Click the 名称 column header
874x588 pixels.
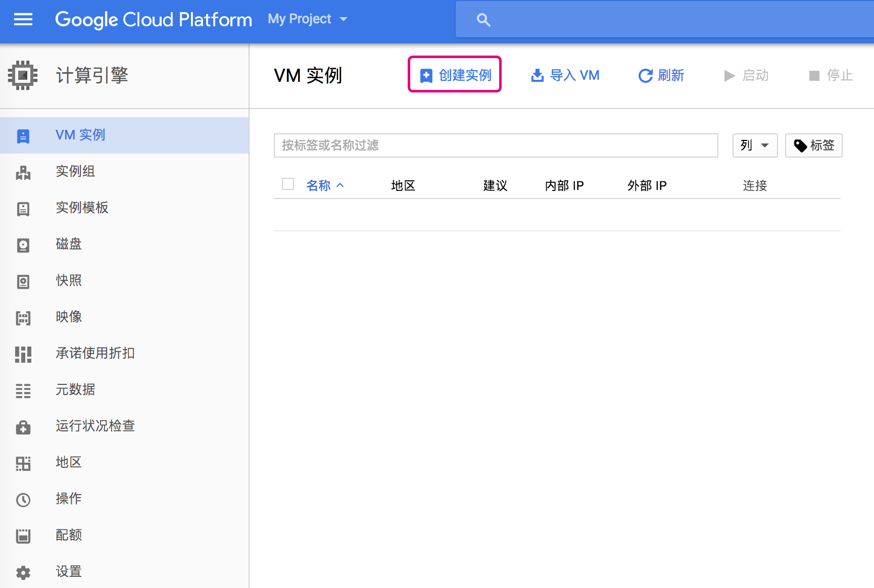[319, 185]
